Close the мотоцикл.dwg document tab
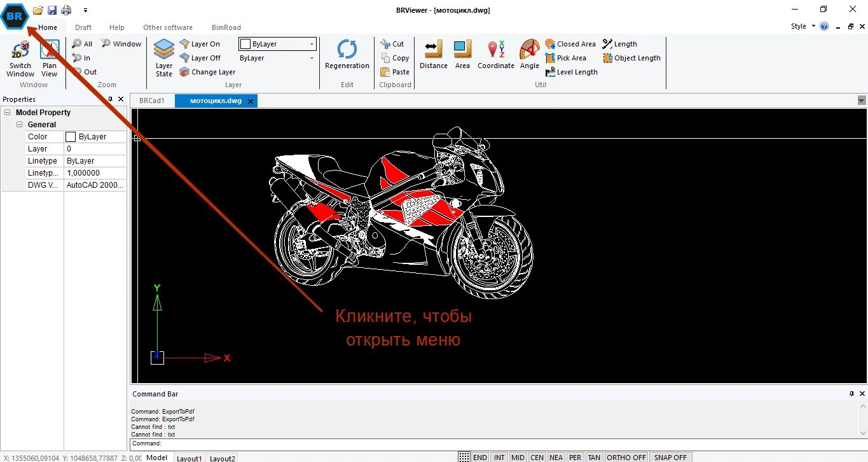 [x=251, y=101]
